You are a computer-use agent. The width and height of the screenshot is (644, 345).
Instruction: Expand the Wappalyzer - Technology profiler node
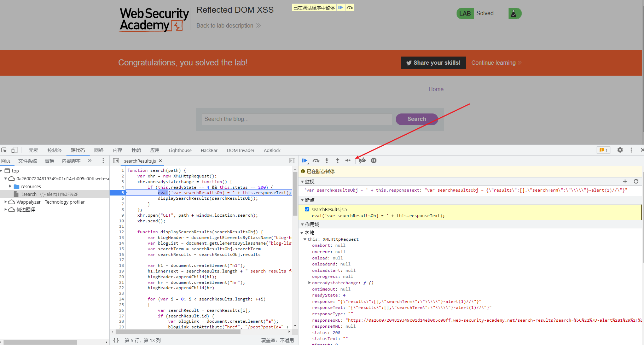5,202
